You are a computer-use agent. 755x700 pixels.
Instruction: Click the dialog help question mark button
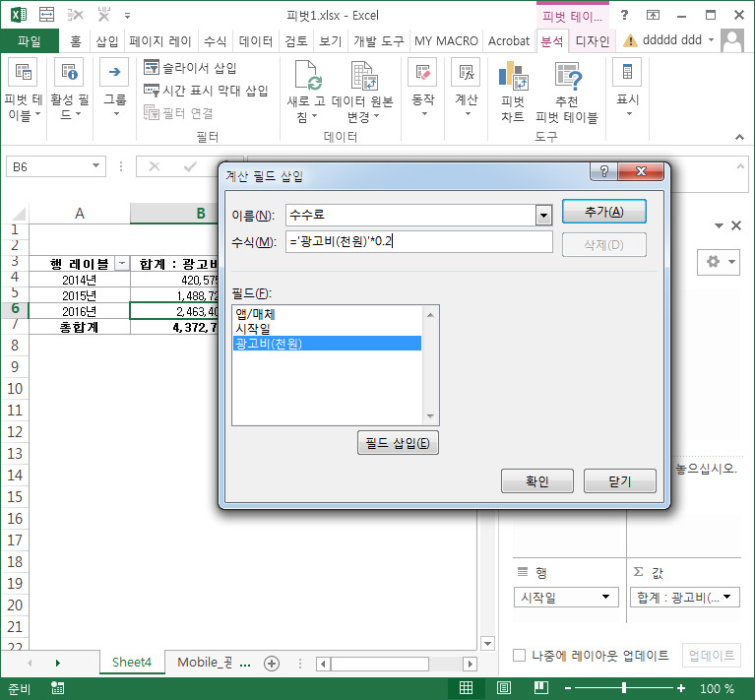tap(603, 171)
